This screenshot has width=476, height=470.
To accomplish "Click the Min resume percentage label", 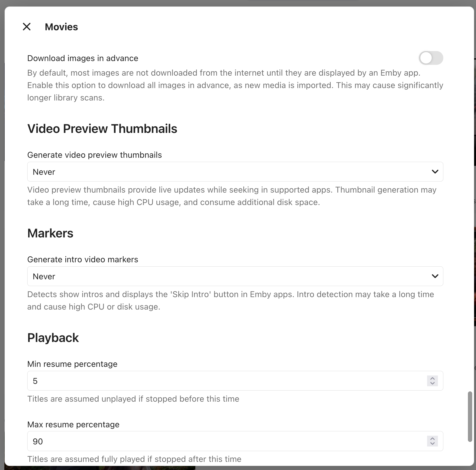I will (72, 364).
